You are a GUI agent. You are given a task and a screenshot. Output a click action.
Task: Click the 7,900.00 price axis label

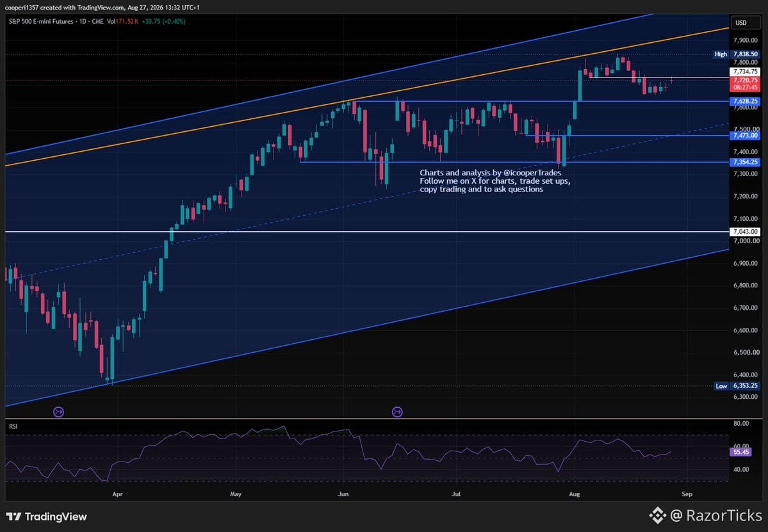point(746,40)
